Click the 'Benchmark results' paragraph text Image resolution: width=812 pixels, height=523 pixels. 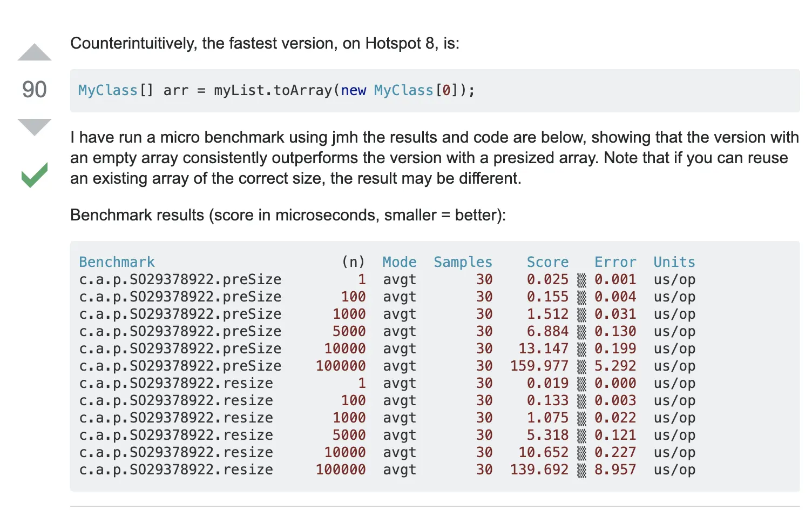(x=288, y=215)
